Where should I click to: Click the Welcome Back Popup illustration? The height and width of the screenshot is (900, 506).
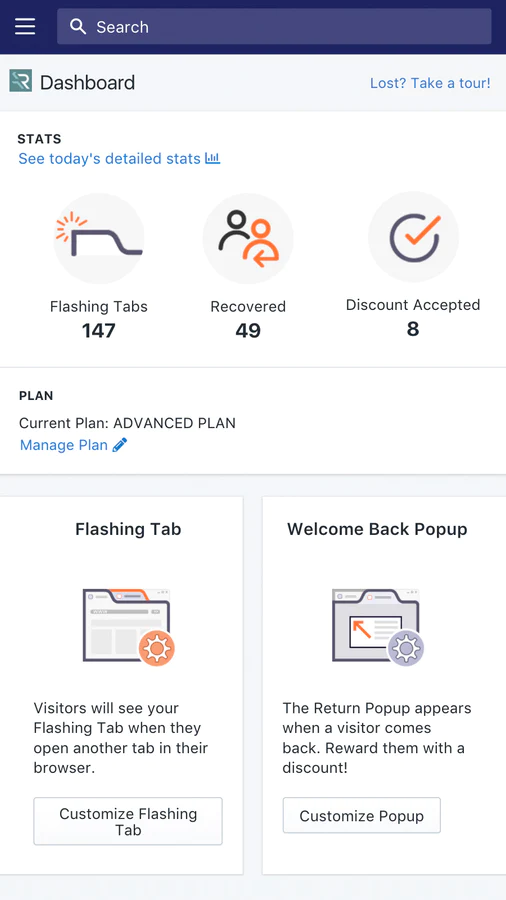click(378, 627)
